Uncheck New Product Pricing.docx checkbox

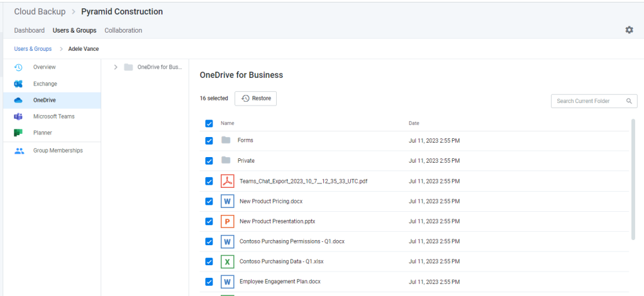pos(209,201)
